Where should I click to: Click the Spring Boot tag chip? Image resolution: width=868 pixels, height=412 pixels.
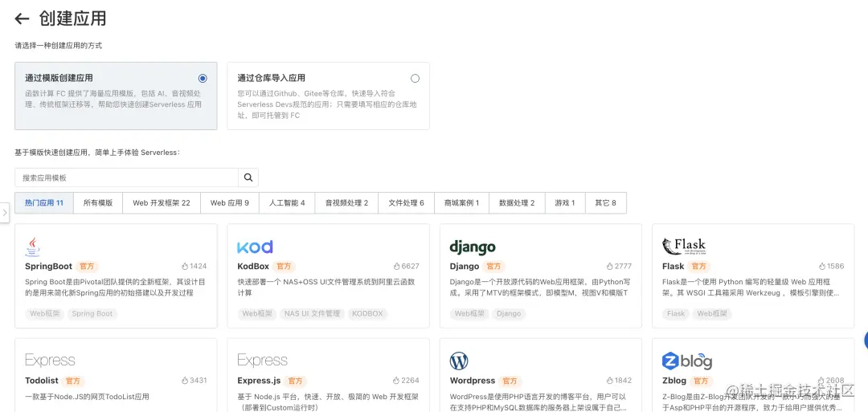point(92,313)
